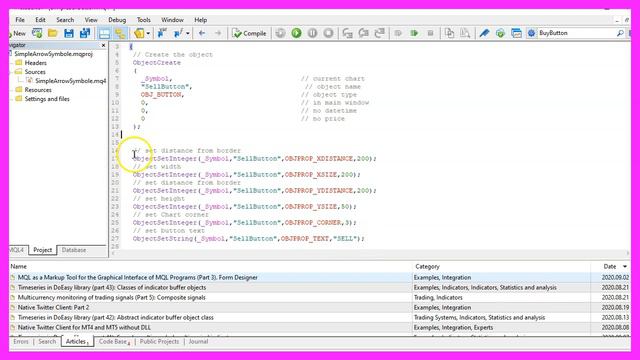Screen dimensions: 640x360
Task: Switch to the Public Projects toolbox tab
Action: (x=159, y=342)
